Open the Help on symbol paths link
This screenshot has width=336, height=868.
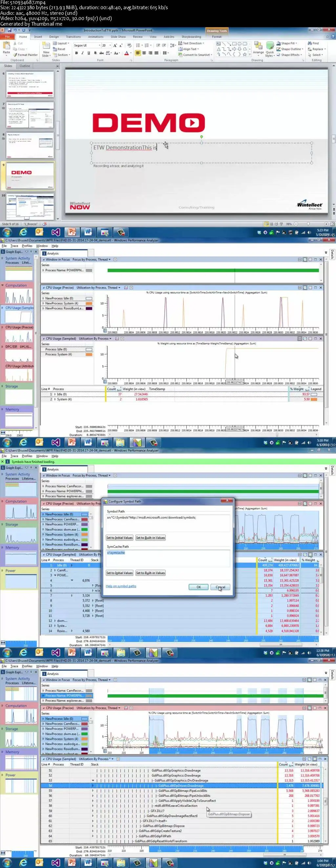121,586
